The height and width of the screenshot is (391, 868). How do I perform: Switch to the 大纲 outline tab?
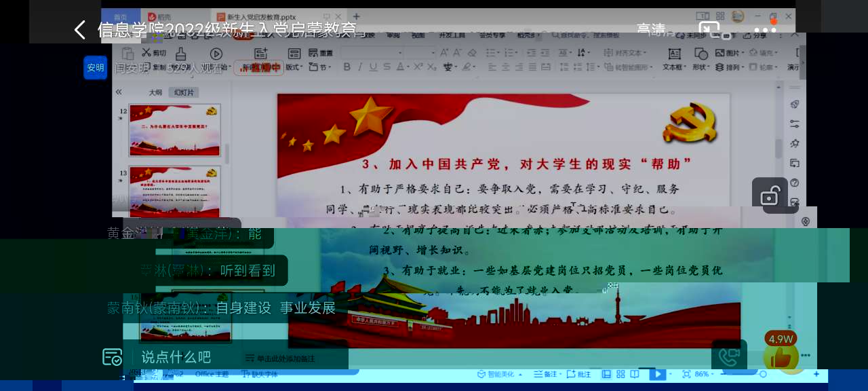(155, 92)
